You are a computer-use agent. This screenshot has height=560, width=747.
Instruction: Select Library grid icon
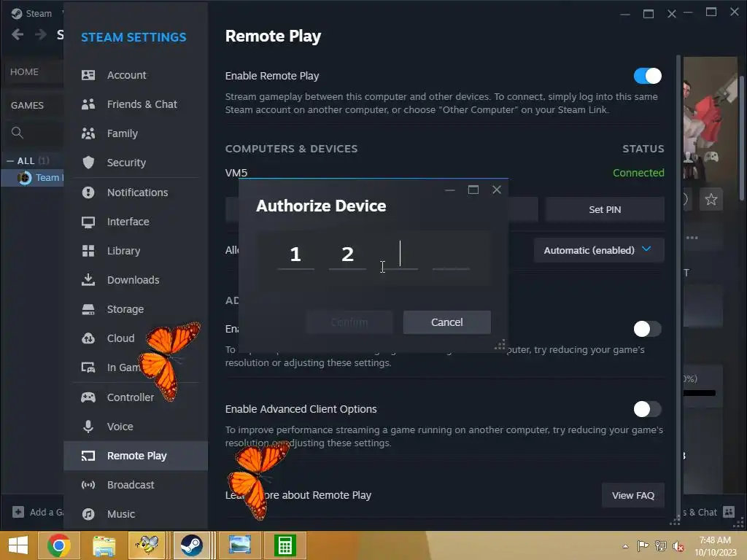pos(88,251)
